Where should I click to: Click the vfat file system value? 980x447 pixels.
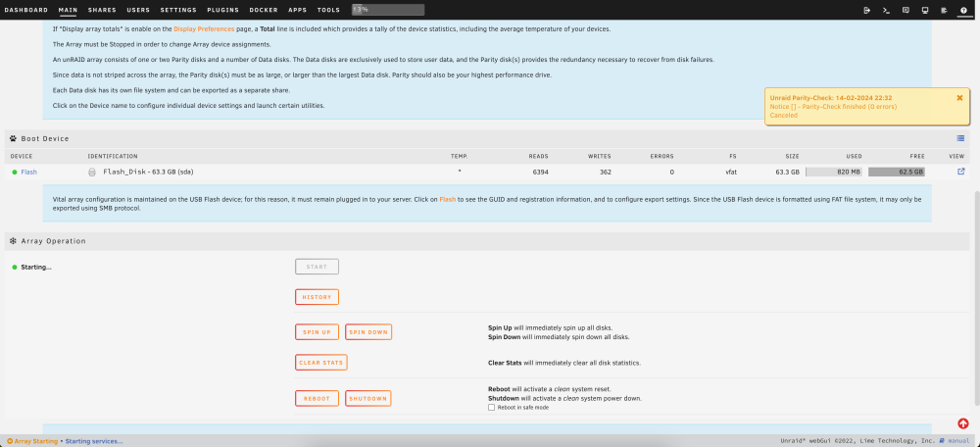731,172
